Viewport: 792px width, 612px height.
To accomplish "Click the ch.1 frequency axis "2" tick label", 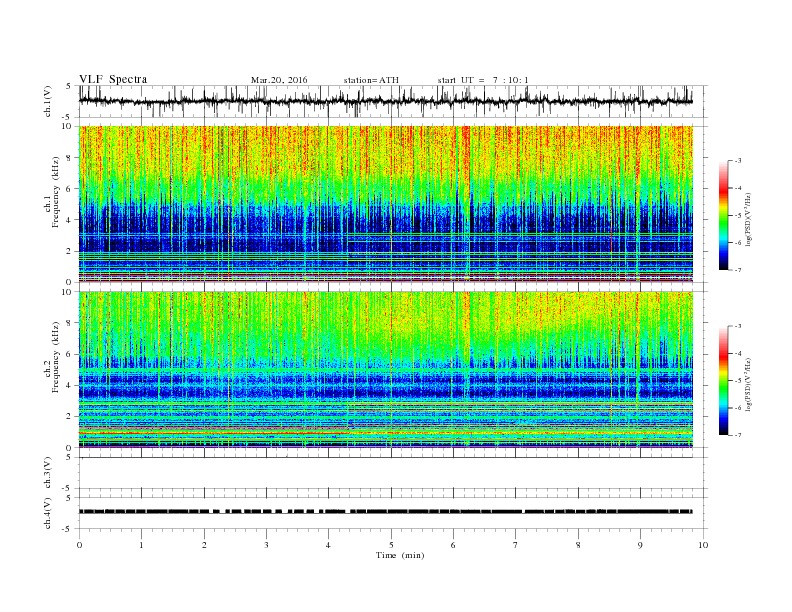I will point(70,251).
